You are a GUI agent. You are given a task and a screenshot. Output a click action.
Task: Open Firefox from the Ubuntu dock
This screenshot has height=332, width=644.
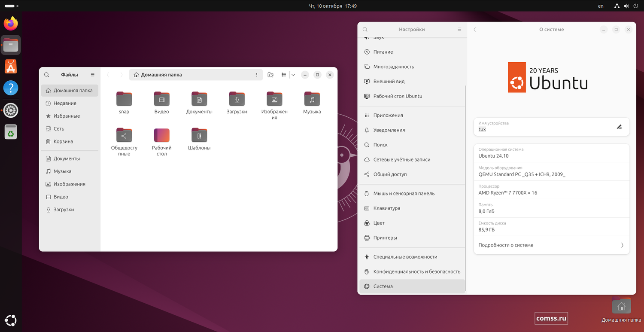(11, 23)
